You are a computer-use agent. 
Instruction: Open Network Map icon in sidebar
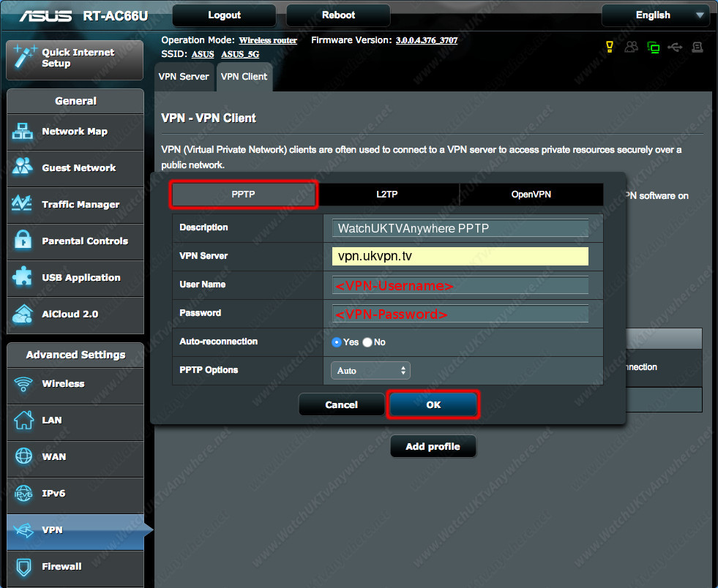[x=23, y=132]
